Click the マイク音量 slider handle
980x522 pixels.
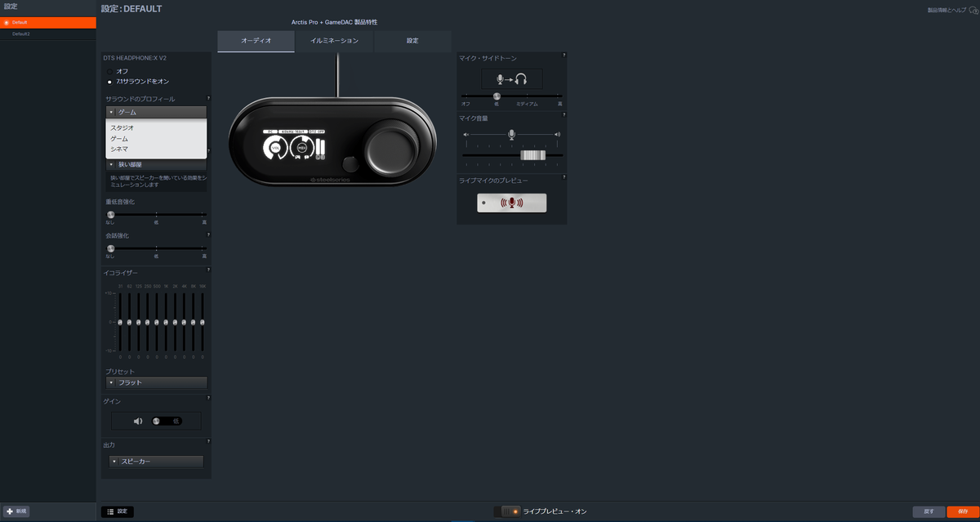pos(532,155)
